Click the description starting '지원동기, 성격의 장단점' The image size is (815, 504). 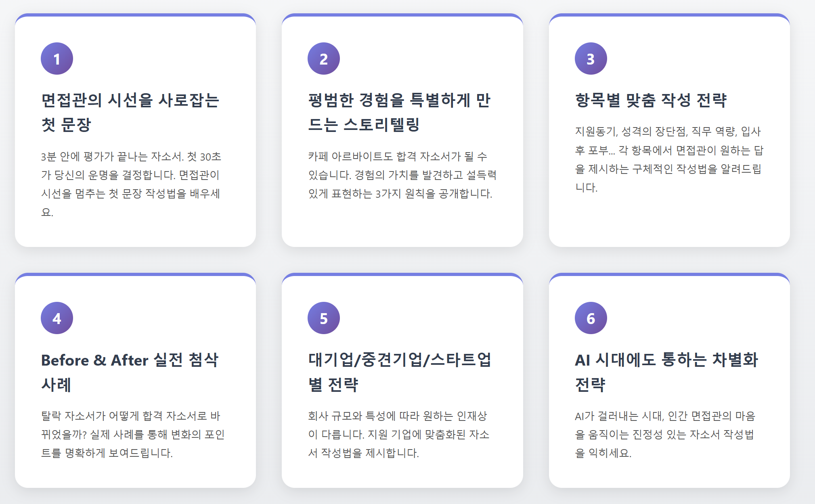point(669,159)
